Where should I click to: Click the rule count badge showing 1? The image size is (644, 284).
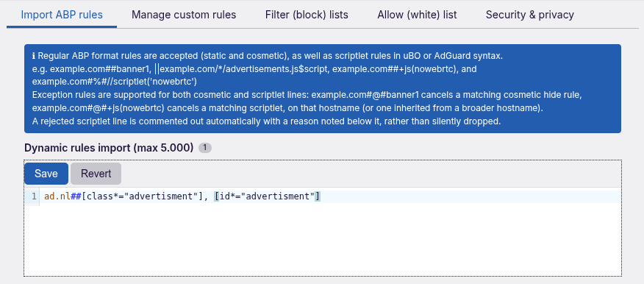(205, 148)
